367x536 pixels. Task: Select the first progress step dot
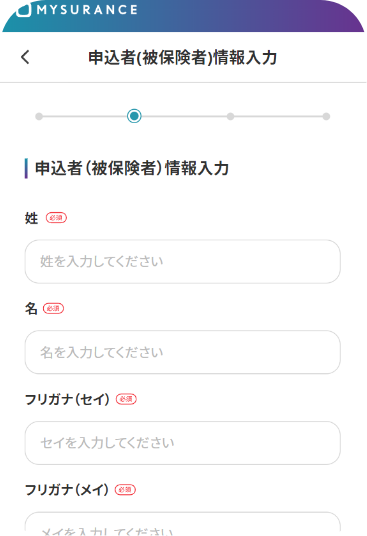[39, 117]
